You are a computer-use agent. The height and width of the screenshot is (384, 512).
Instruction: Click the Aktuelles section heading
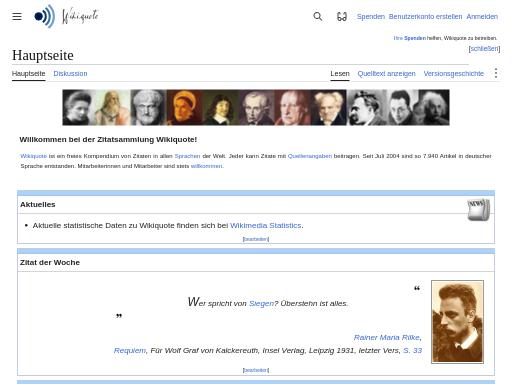[x=38, y=204]
